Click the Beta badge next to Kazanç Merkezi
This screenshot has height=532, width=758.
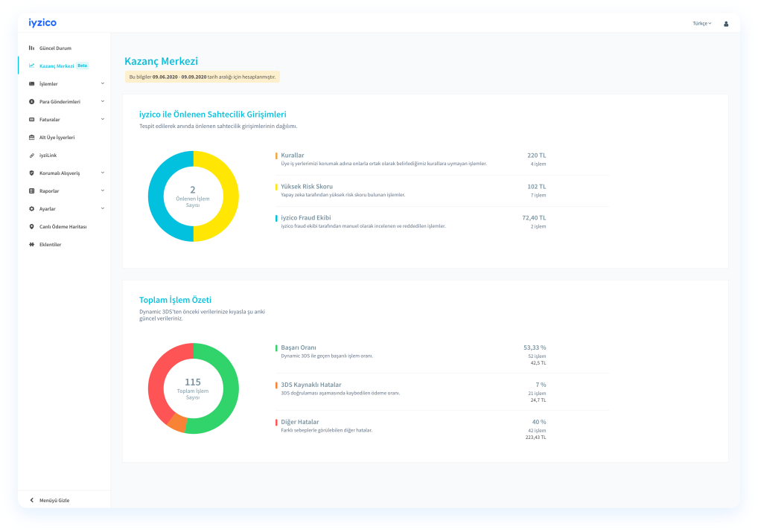pyautogui.click(x=83, y=65)
